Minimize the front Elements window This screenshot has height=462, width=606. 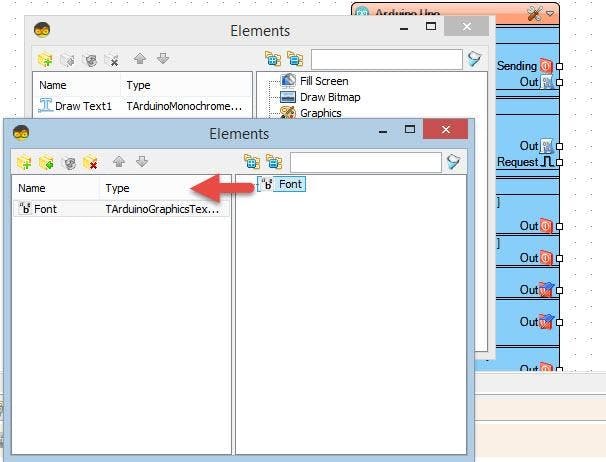(x=383, y=131)
